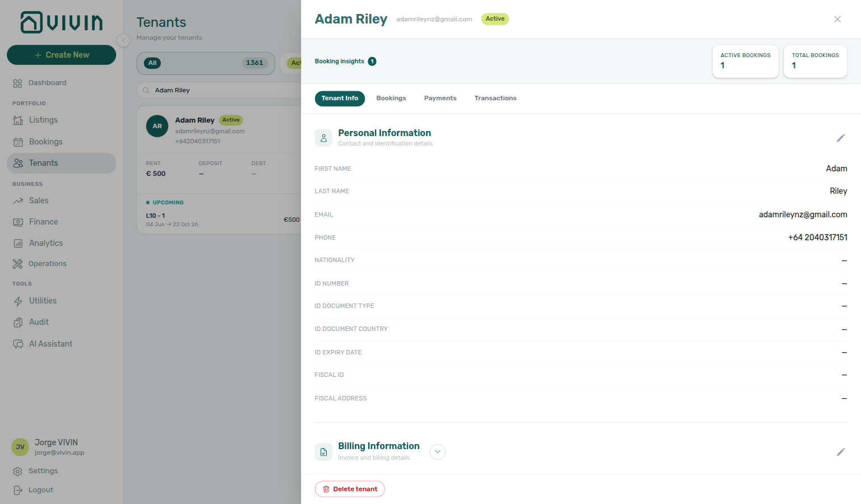The height and width of the screenshot is (504, 861).
Task: Click the Active Bookings card
Action: tap(745, 62)
